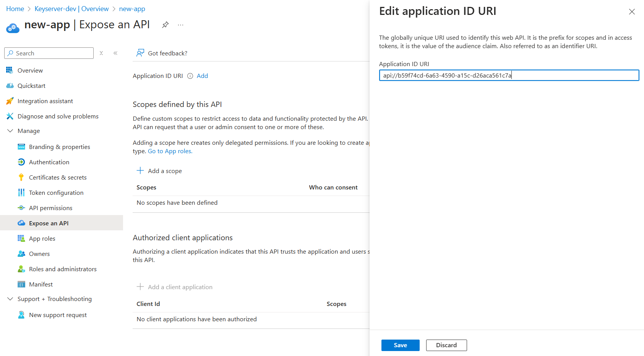Click the Application ID URI info icon
Screen dimensions: 644x356
tap(190, 76)
